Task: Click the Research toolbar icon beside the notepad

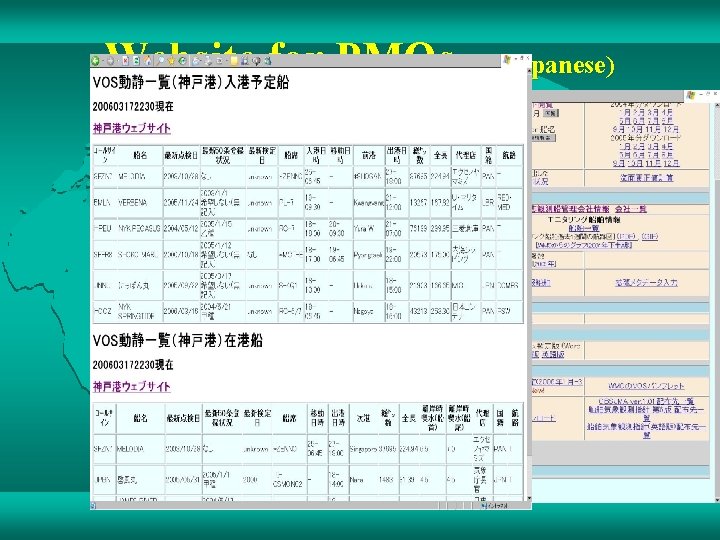Action: (244, 61)
